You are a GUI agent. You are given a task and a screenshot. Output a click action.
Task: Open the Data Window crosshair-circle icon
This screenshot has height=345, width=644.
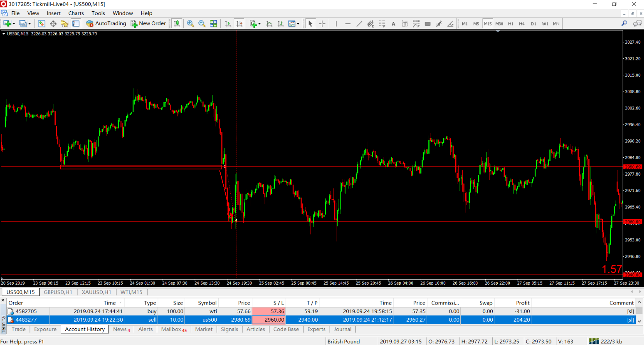pos(53,24)
